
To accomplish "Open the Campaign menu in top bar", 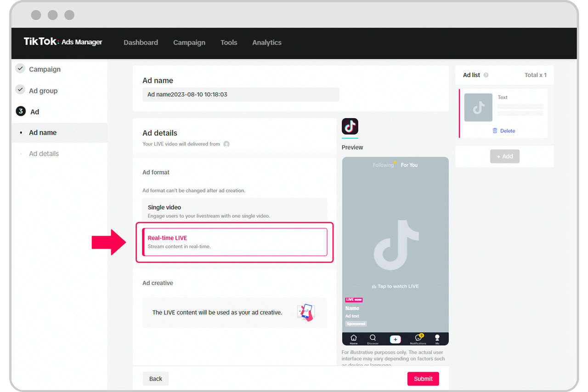I will [x=189, y=42].
